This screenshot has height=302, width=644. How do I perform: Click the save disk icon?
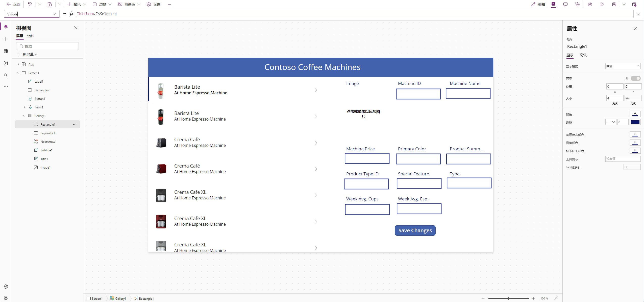click(614, 4)
